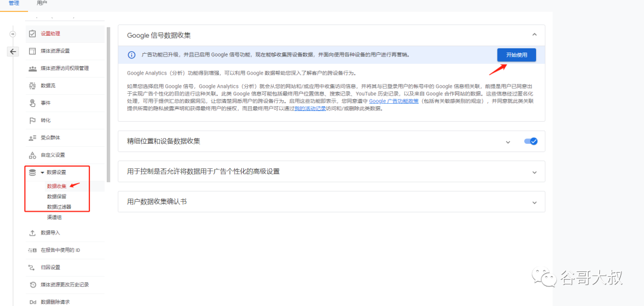Open the Google 广告功能政策 link
This screenshot has width=644, height=306.
tap(394, 101)
